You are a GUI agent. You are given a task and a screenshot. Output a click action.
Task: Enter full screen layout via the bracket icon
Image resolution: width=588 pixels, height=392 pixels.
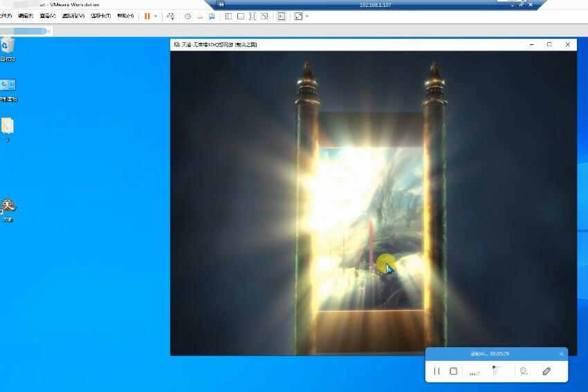point(252,16)
